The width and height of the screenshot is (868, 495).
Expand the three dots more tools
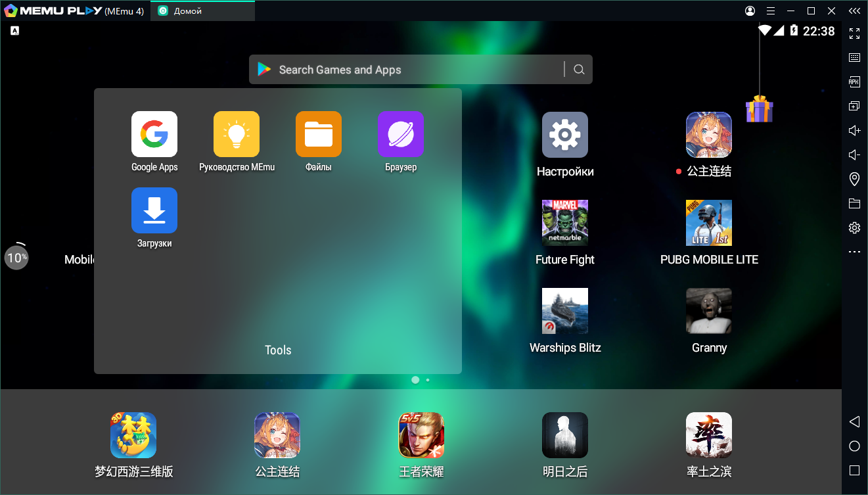click(x=854, y=252)
